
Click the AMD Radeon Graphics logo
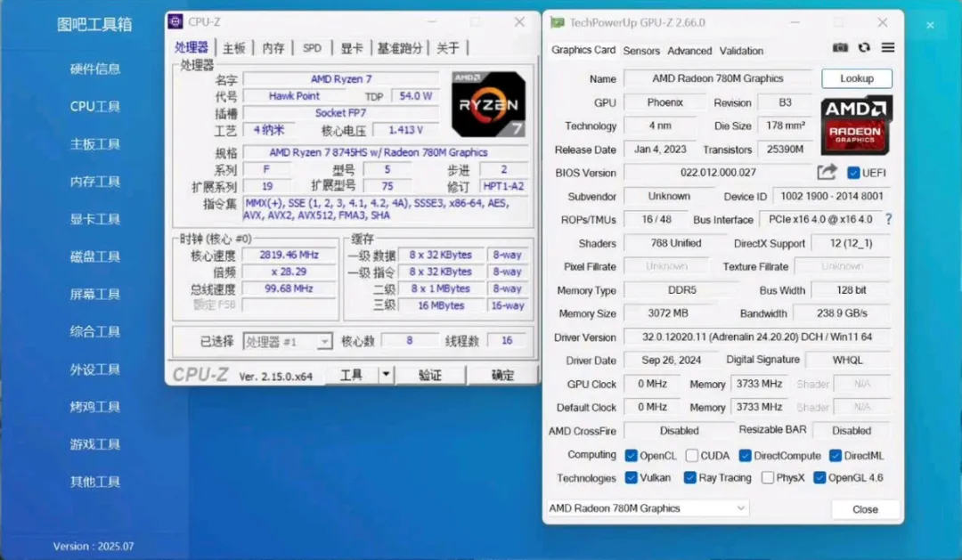coord(856,126)
